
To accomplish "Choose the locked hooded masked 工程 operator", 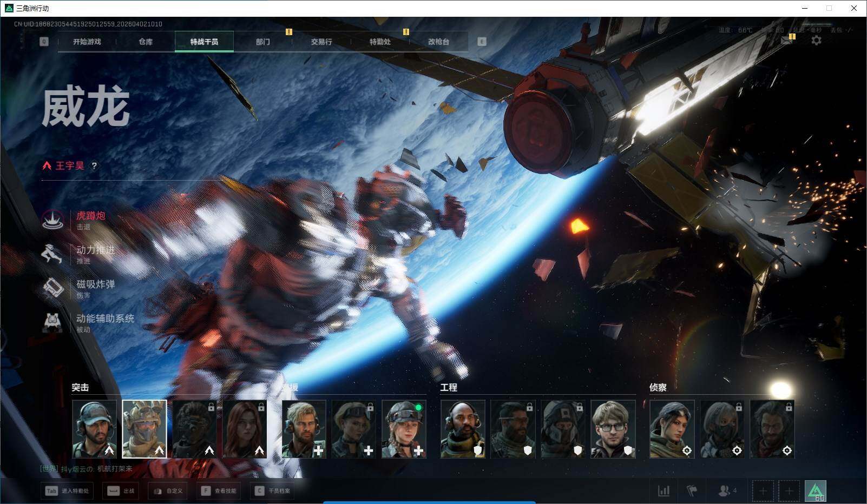I will [x=563, y=429].
